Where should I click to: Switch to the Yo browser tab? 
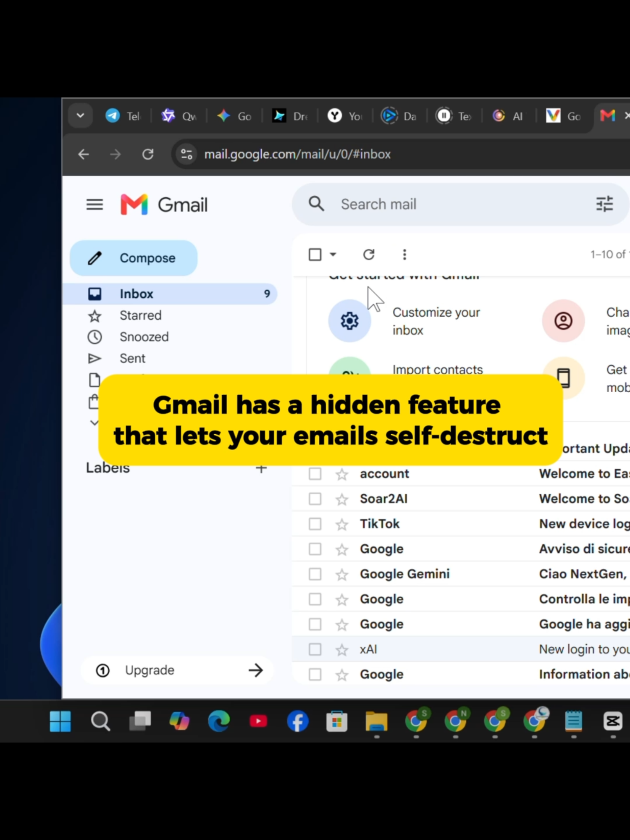click(345, 116)
